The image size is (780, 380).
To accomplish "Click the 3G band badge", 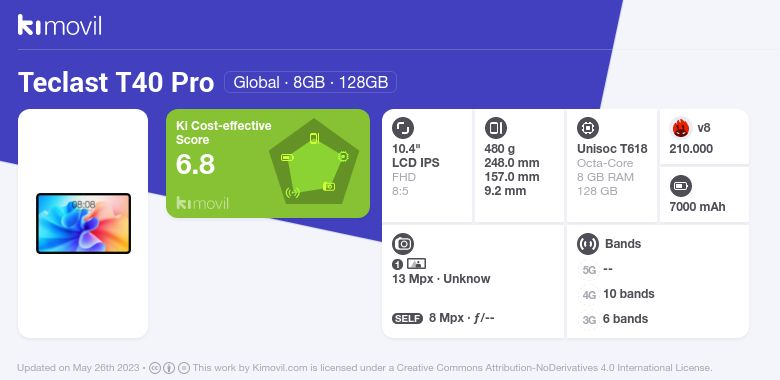I will (x=589, y=320).
